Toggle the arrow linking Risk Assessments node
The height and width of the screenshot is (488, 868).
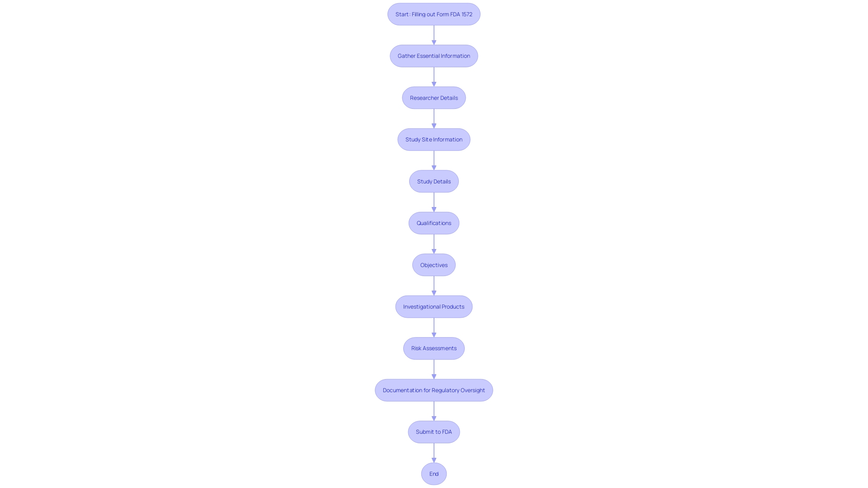pyautogui.click(x=434, y=369)
